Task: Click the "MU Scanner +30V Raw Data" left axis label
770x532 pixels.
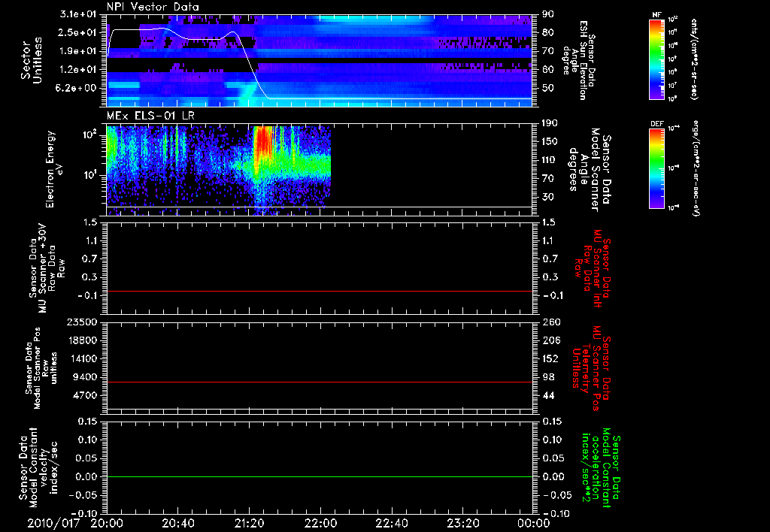Action: pos(47,268)
